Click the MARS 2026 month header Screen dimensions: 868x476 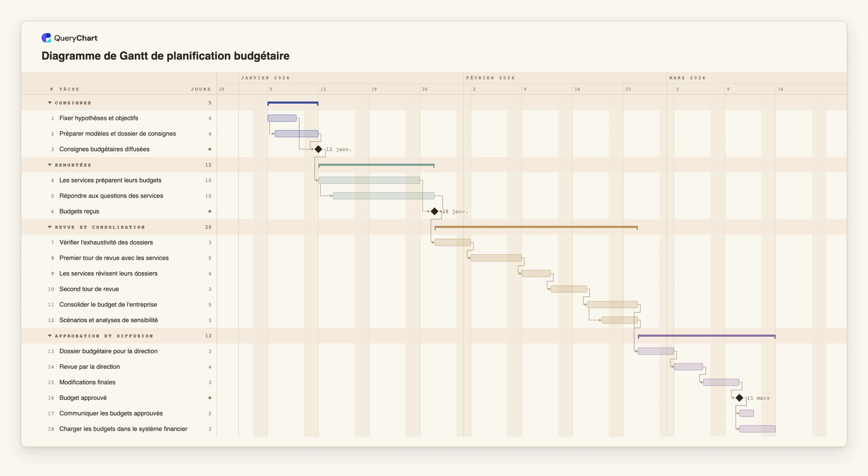pos(687,78)
